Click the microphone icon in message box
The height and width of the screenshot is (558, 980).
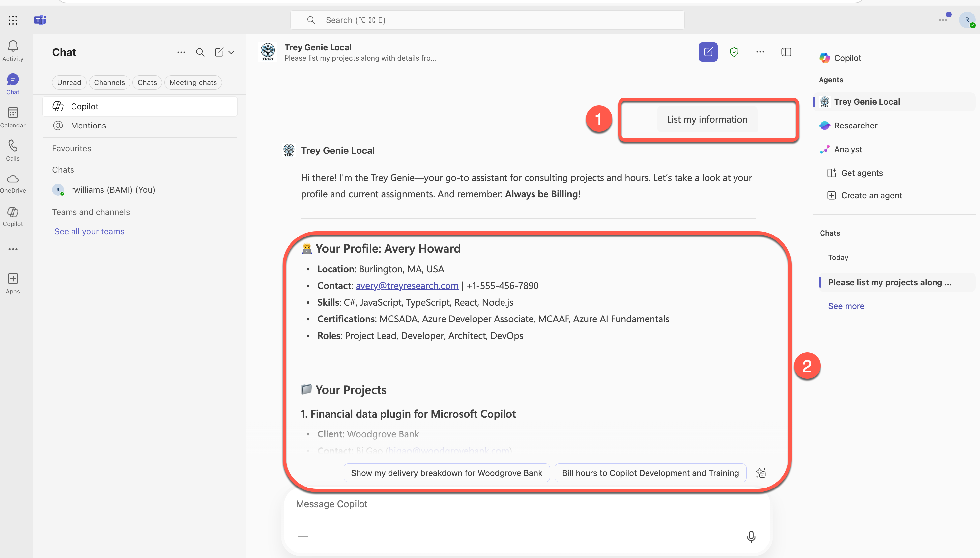coord(751,537)
